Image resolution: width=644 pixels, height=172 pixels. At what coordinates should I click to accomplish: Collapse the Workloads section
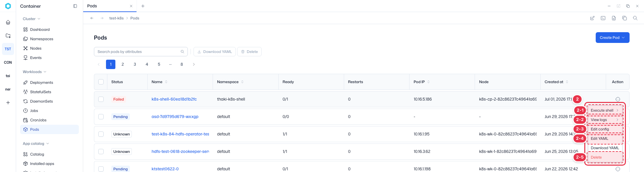35,72
